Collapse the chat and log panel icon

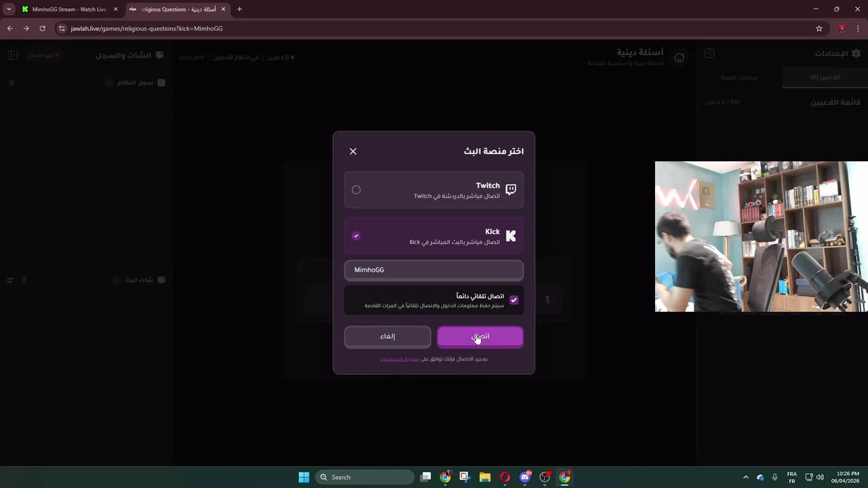coord(13,55)
